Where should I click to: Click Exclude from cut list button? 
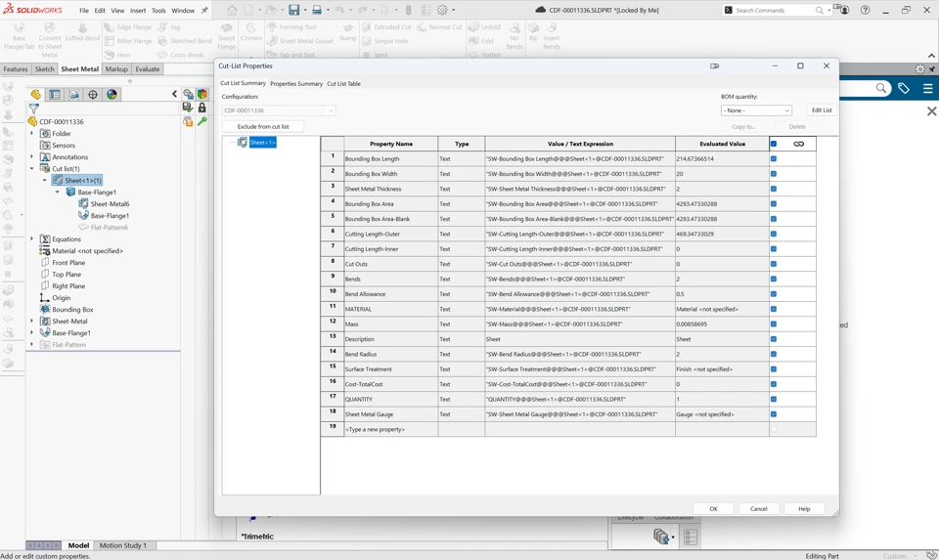pyautogui.click(x=263, y=127)
